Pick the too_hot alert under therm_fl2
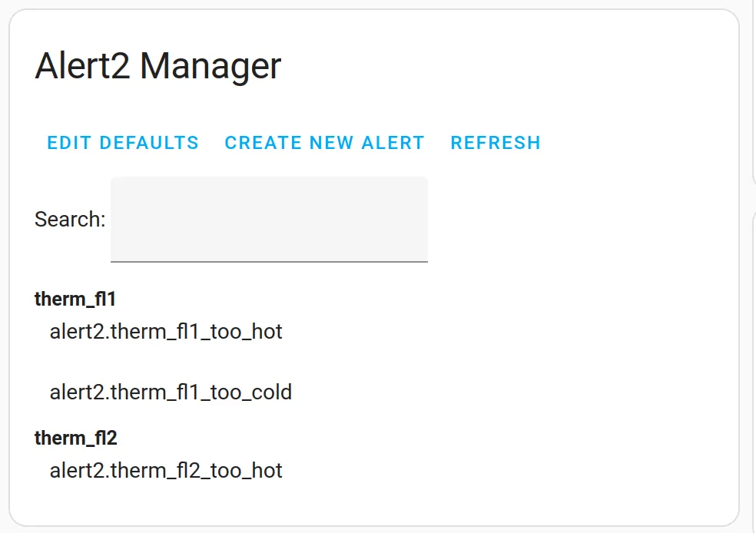 point(166,471)
